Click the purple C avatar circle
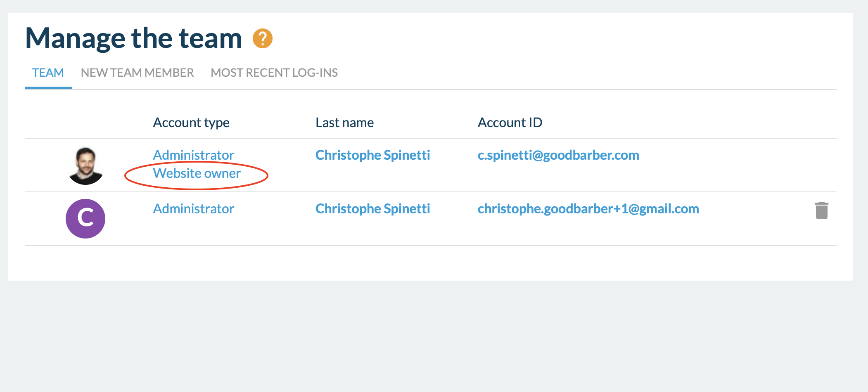Screen dimensions: 868x392 pos(85,218)
